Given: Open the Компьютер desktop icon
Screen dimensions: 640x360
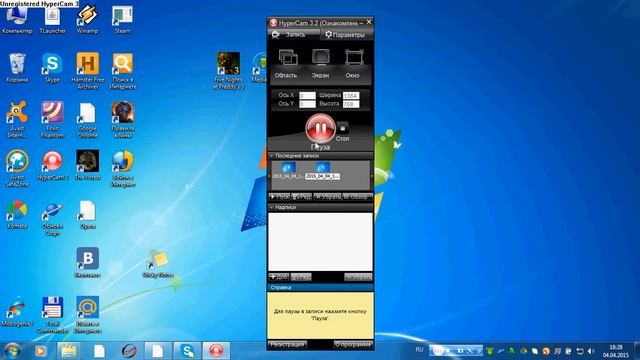Looking at the screenshot, I should pyautogui.click(x=17, y=20).
